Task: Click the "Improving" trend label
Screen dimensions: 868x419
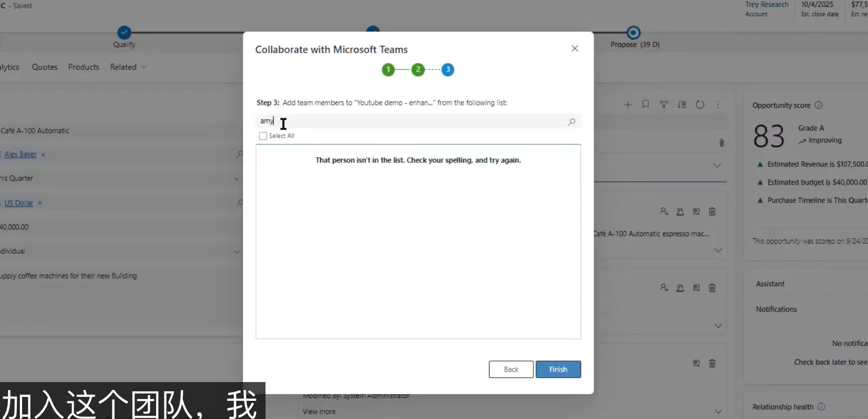Action: [825, 140]
